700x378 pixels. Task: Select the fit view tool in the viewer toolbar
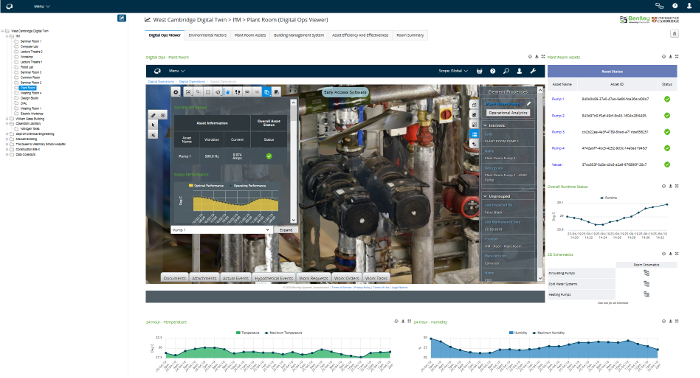point(188,92)
